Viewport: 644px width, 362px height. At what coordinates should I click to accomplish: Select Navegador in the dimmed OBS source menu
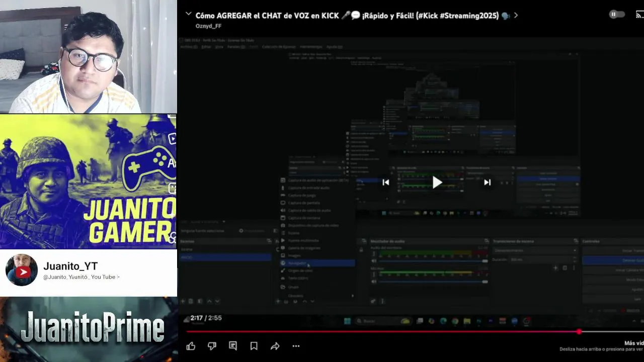pos(317,263)
